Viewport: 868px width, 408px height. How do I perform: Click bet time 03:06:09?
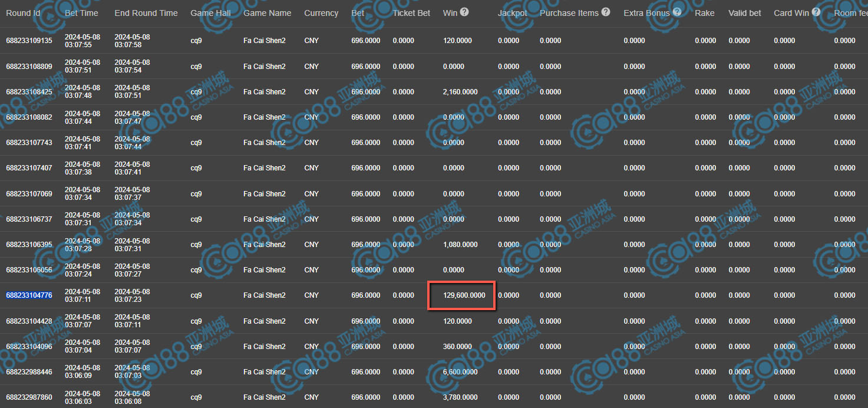click(82, 372)
